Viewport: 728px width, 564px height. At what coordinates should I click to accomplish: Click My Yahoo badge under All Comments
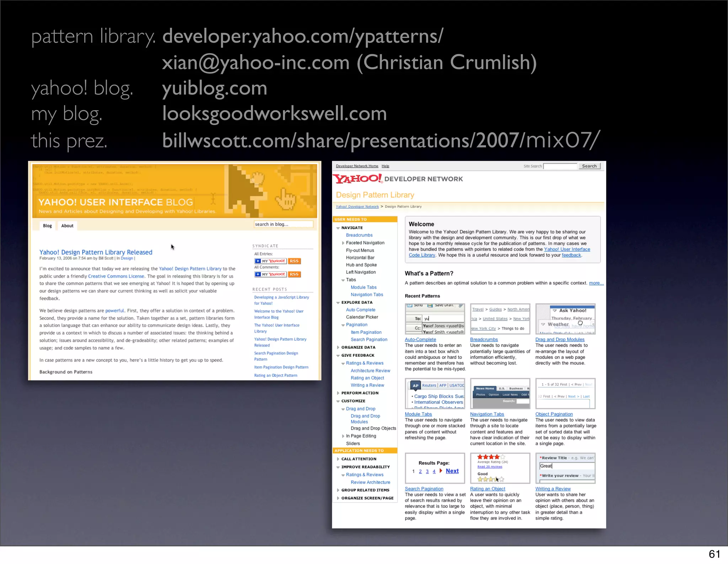pyautogui.click(x=270, y=274)
